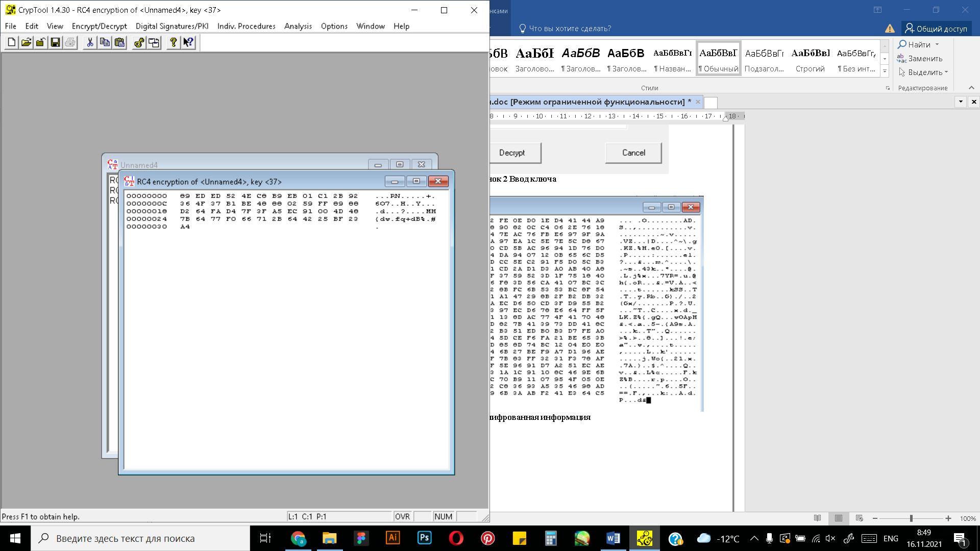Image resolution: width=980 pixels, height=551 pixels.
Task: Click the ENG language indicator
Action: click(x=891, y=538)
